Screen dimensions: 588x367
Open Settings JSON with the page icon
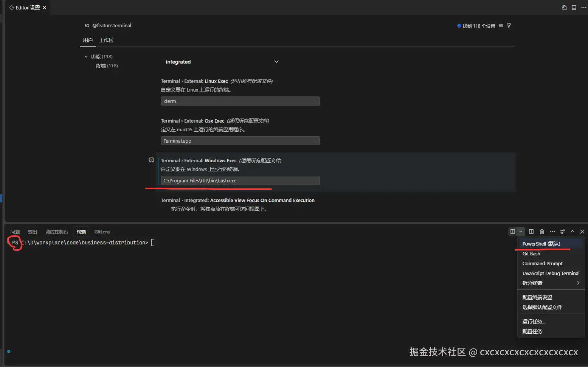(564, 8)
